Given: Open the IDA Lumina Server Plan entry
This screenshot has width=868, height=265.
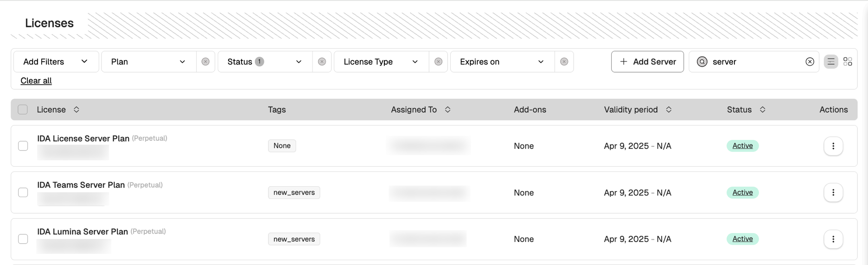Looking at the screenshot, I should (x=83, y=232).
